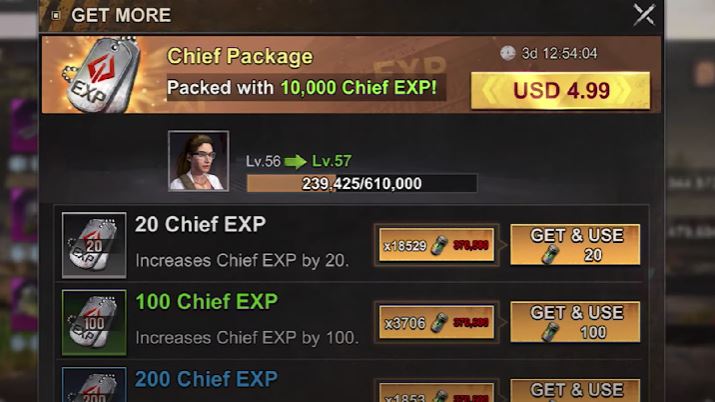Click the canister icon in x3706 cost box

pyautogui.click(x=439, y=323)
